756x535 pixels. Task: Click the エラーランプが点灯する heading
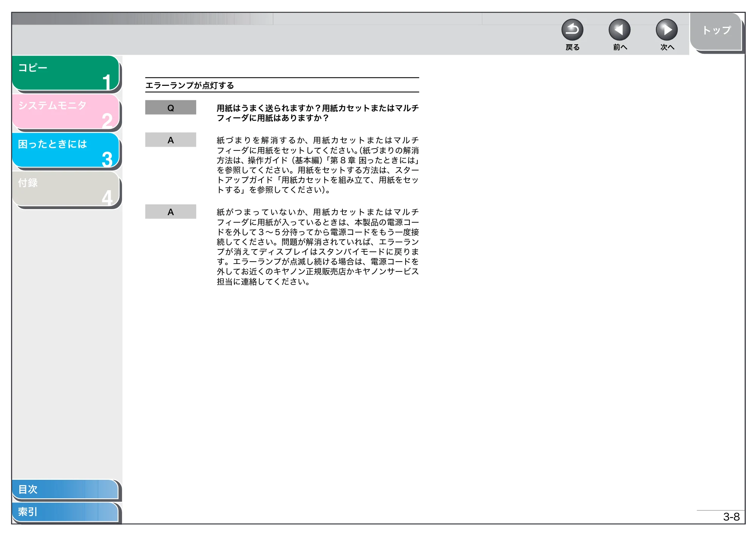click(190, 85)
